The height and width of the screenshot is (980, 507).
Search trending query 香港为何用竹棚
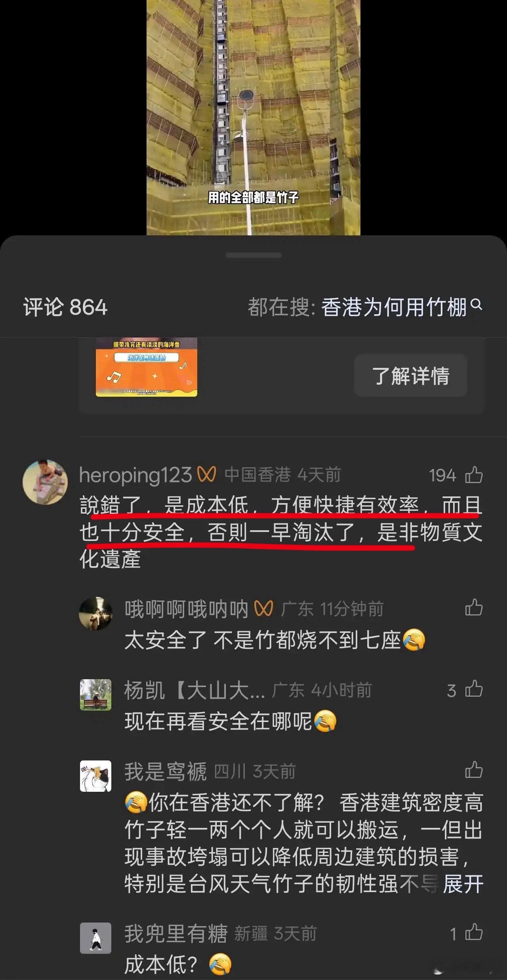tap(394, 307)
